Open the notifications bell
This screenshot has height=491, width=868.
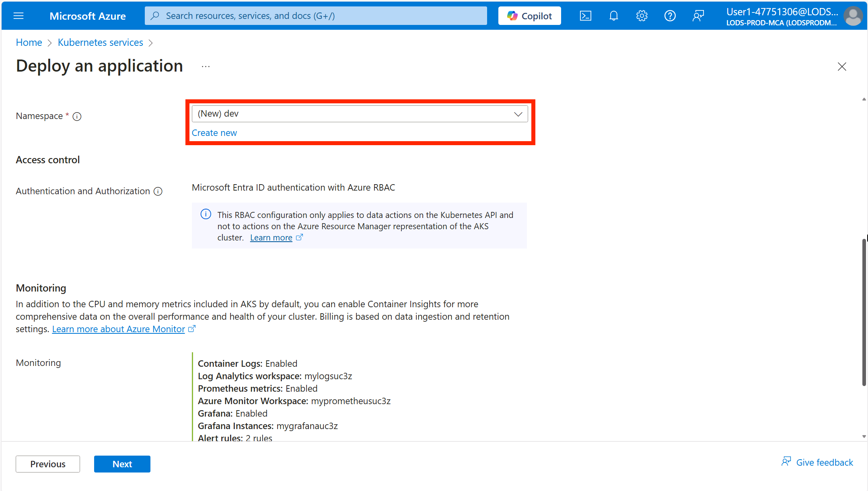(x=613, y=16)
